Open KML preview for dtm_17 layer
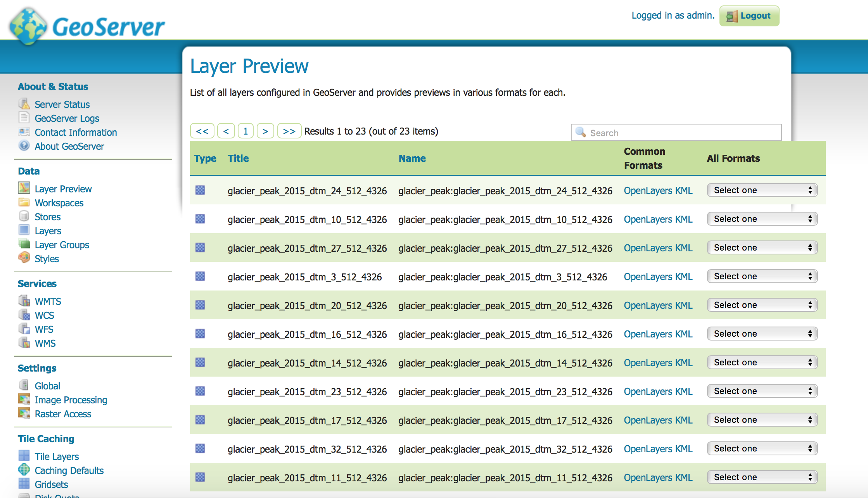The width and height of the screenshot is (868, 498). [x=684, y=420]
